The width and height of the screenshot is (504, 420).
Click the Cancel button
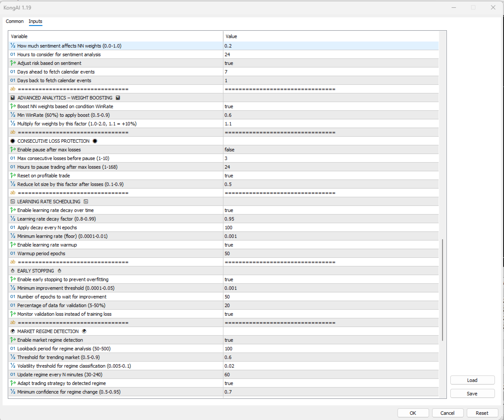click(447, 413)
